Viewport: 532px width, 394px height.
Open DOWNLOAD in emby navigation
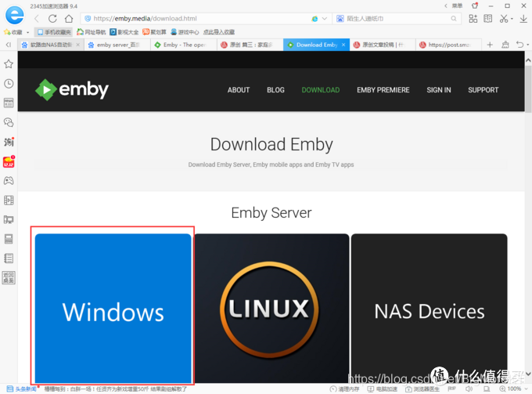click(x=321, y=90)
